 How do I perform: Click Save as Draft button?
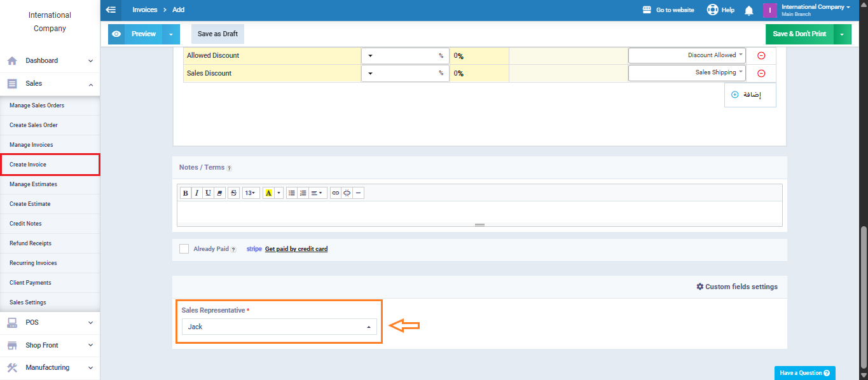tap(217, 34)
